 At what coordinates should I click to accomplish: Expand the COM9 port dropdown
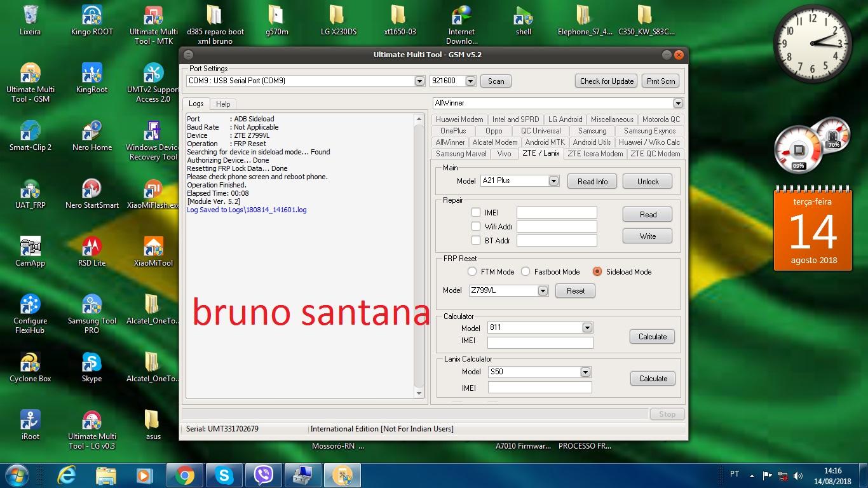[x=419, y=81]
